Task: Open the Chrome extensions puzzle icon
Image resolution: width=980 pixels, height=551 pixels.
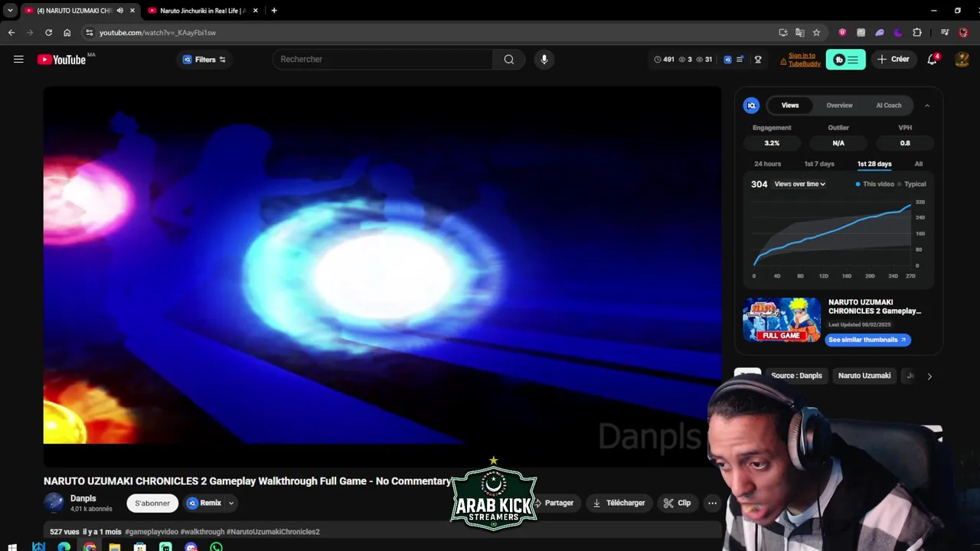Action: click(917, 32)
